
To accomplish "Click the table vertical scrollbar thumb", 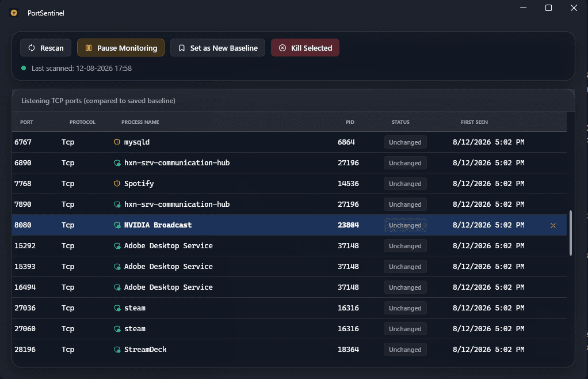I will 571,233.
